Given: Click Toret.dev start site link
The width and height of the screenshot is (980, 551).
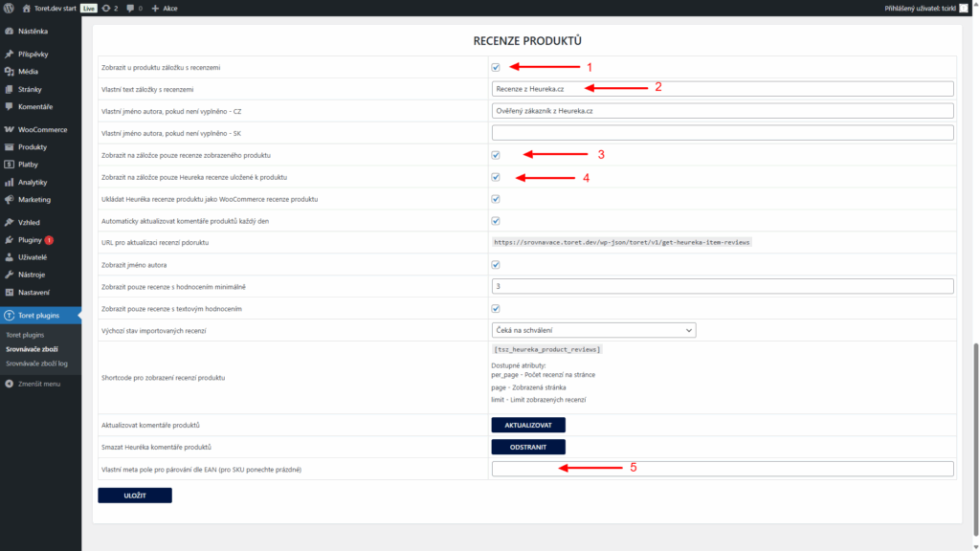Looking at the screenshot, I should click(x=55, y=8).
